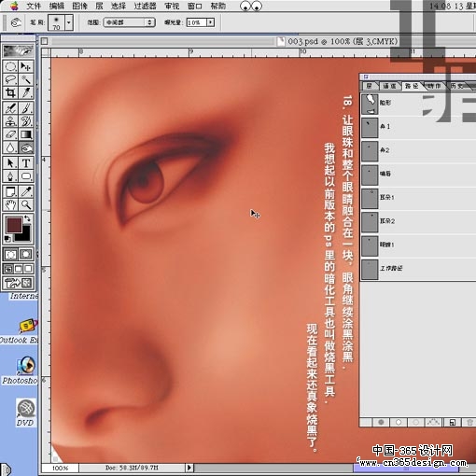Select the Pen tool

(10, 176)
